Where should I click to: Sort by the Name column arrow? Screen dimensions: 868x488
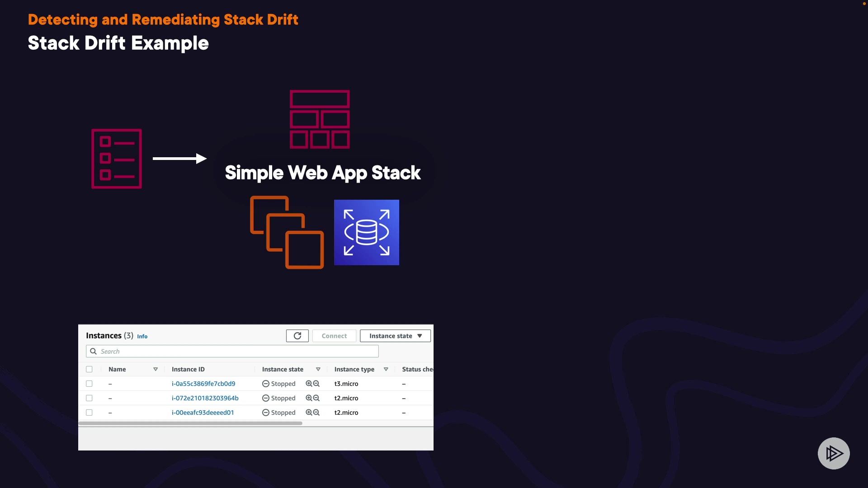pos(156,369)
